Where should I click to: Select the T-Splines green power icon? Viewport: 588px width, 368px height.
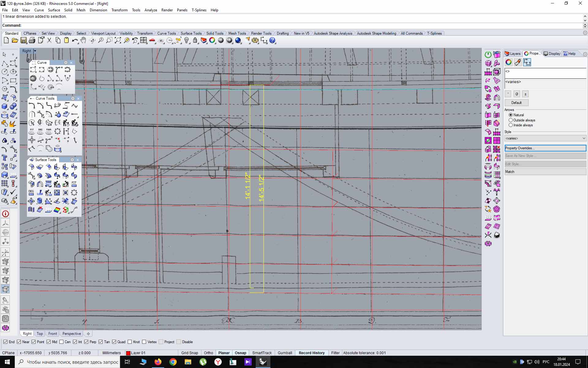pos(488,55)
